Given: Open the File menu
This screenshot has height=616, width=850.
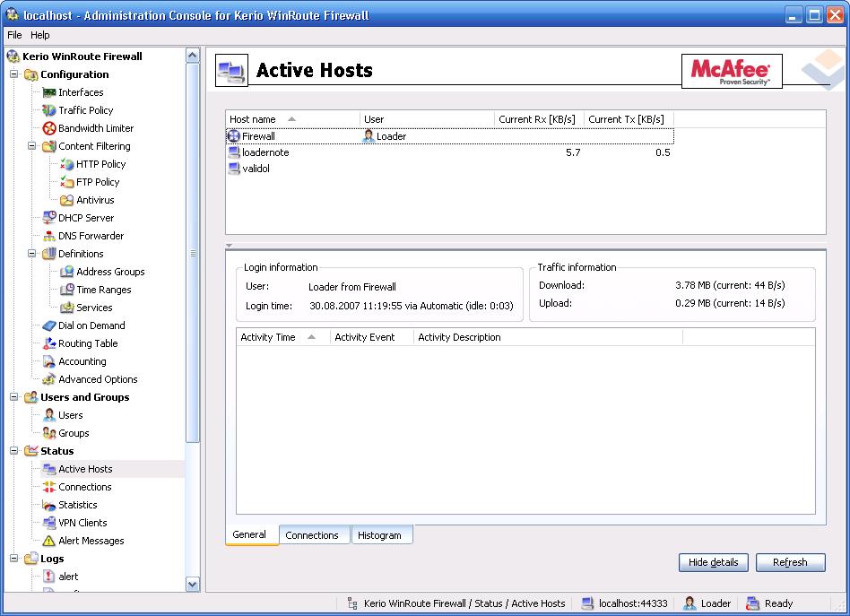Looking at the screenshot, I should tap(14, 35).
